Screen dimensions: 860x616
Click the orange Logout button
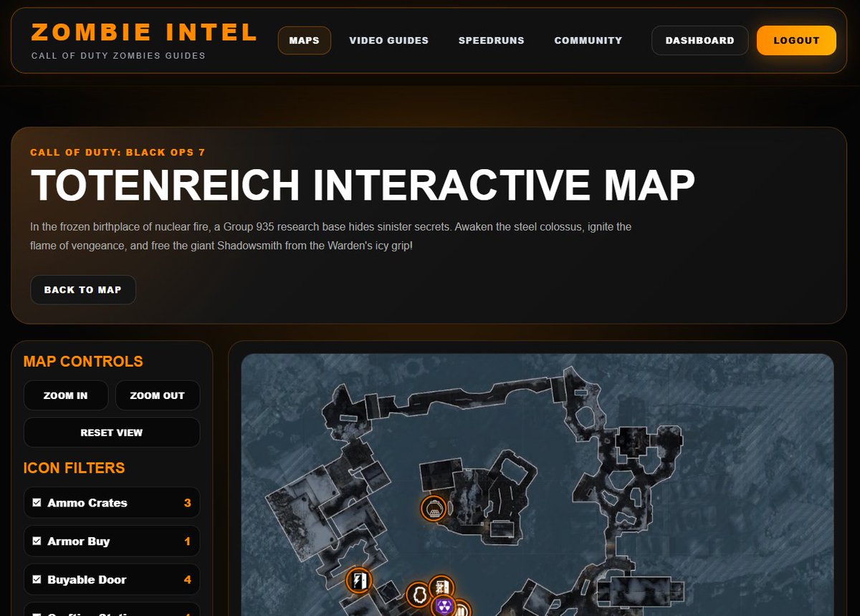796,40
